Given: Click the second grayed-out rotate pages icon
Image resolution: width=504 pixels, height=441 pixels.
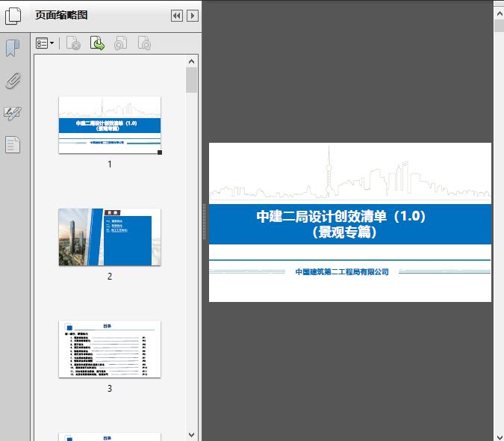Looking at the screenshot, I should point(144,43).
